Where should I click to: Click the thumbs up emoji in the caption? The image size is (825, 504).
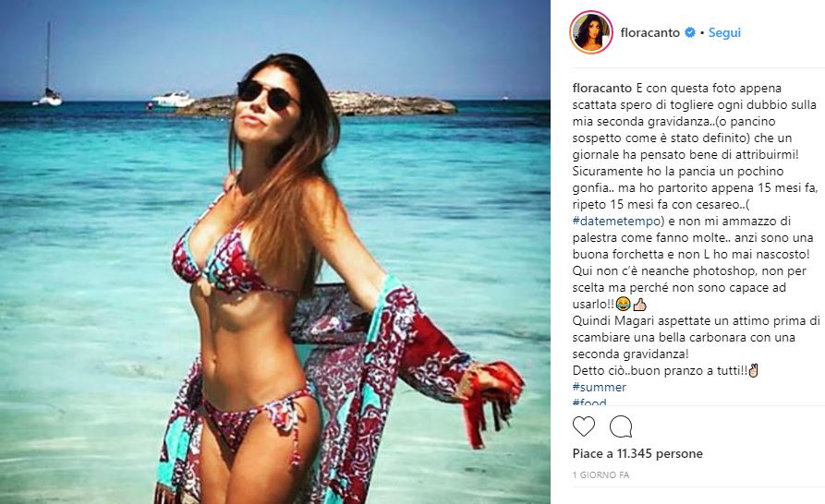pos(639,304)
